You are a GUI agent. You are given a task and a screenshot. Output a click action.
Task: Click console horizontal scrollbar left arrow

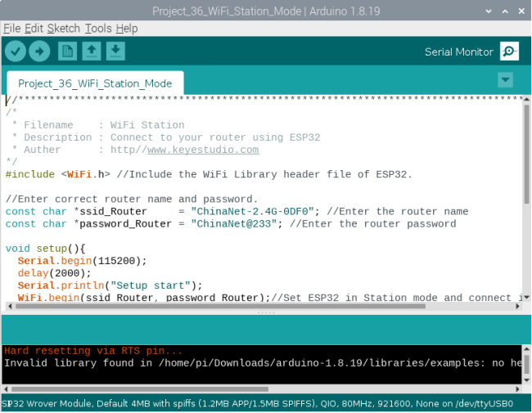[x=6, y=389]
